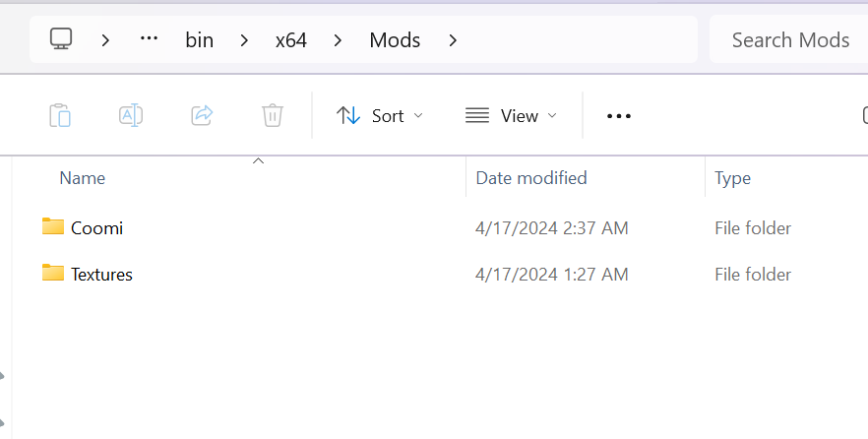This screenshot has height=439, width=868.
Task: Go to the bin breadcrumb folder
Action: click(199, 39)
